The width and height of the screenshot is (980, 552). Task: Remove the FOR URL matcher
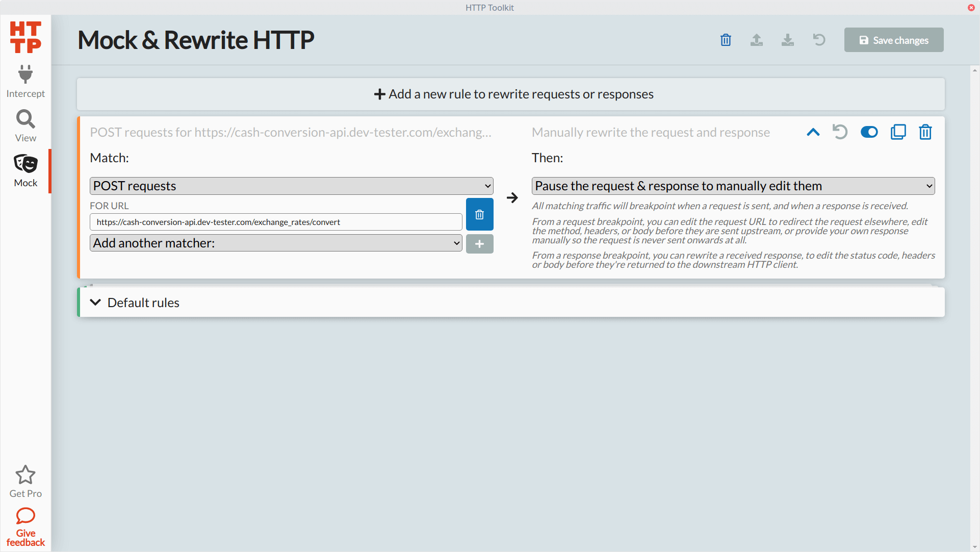click(479, 214)
